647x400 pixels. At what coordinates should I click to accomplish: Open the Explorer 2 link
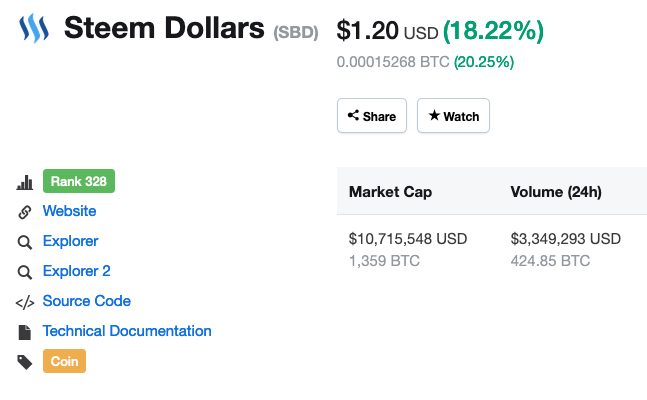(76, 271)
